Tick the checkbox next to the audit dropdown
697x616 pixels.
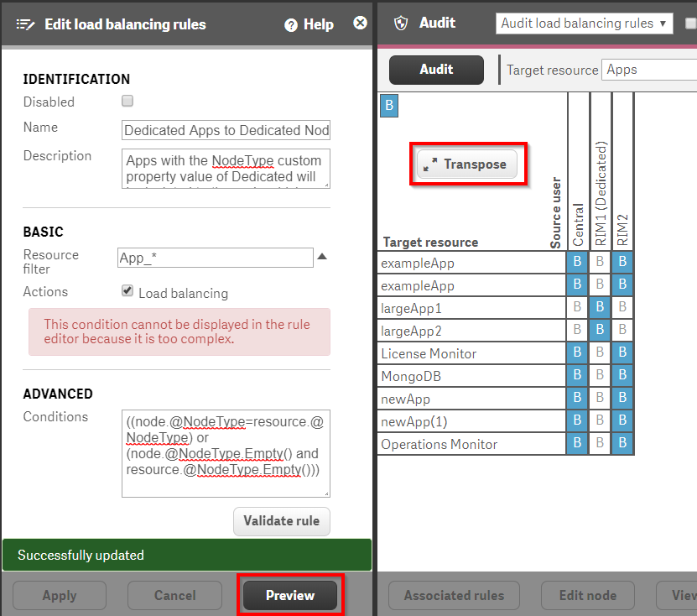[x=689, y=23]
